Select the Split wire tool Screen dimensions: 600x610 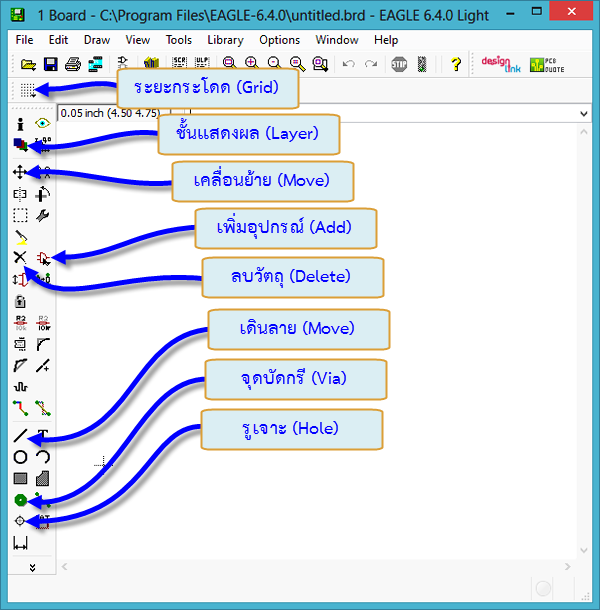tap(20, 365)
